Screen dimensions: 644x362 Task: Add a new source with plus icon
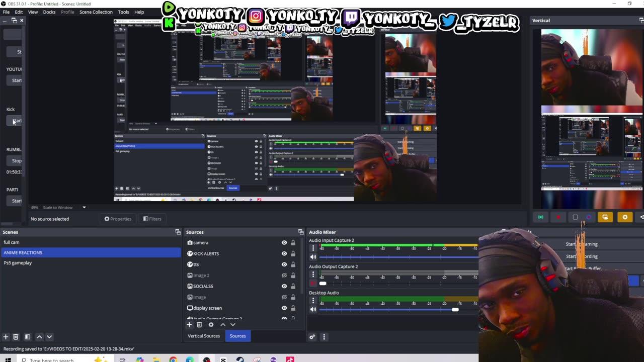(x=190, y=325)
